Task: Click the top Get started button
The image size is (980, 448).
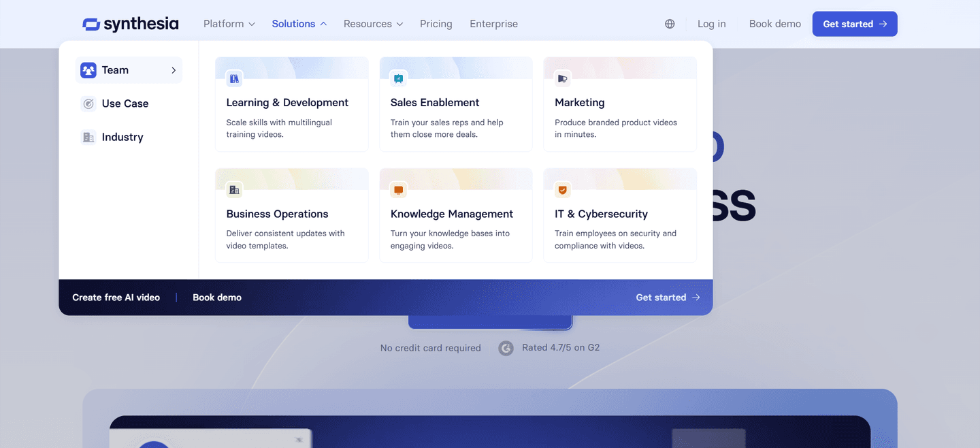Action: coord(855,24)
